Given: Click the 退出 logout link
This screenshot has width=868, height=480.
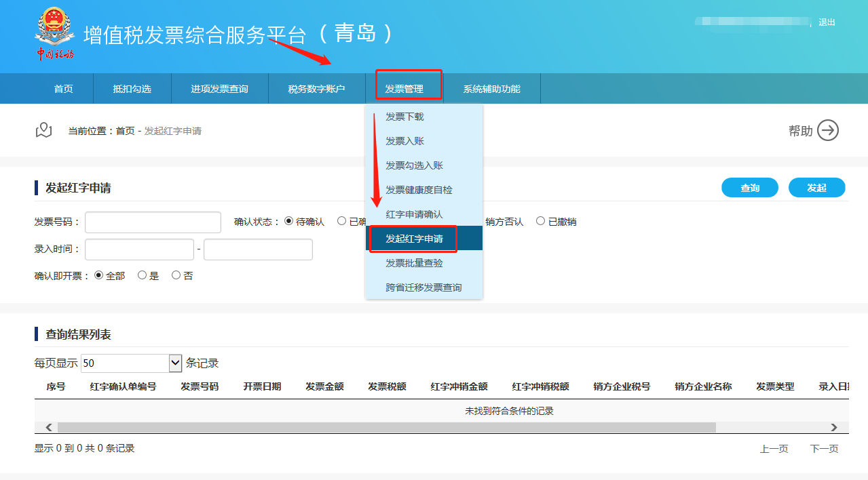Looking at the screenshot, I should tap(827, 22).
